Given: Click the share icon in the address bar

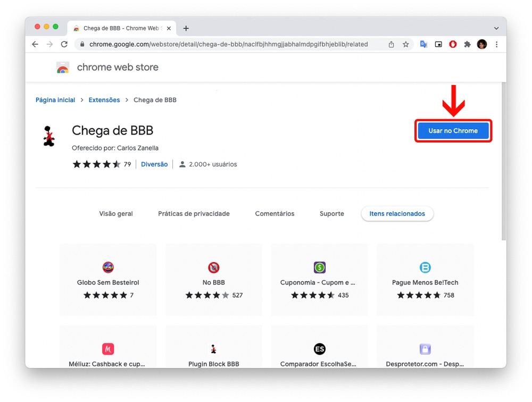Looking at the screenshot, I should coord(392,45).
